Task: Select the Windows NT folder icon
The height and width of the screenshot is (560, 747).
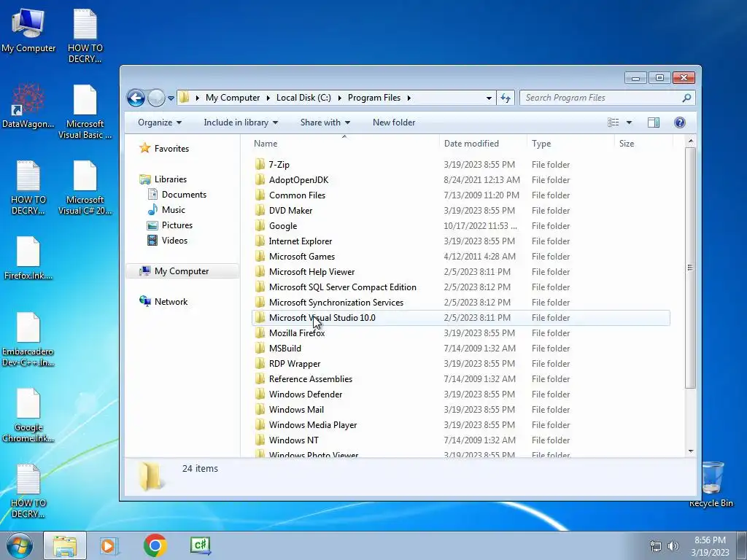Action: tap(260, 440)
